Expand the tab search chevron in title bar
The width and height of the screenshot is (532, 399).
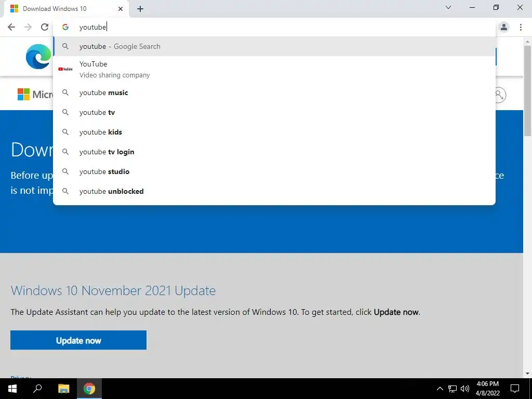(448, 7)
